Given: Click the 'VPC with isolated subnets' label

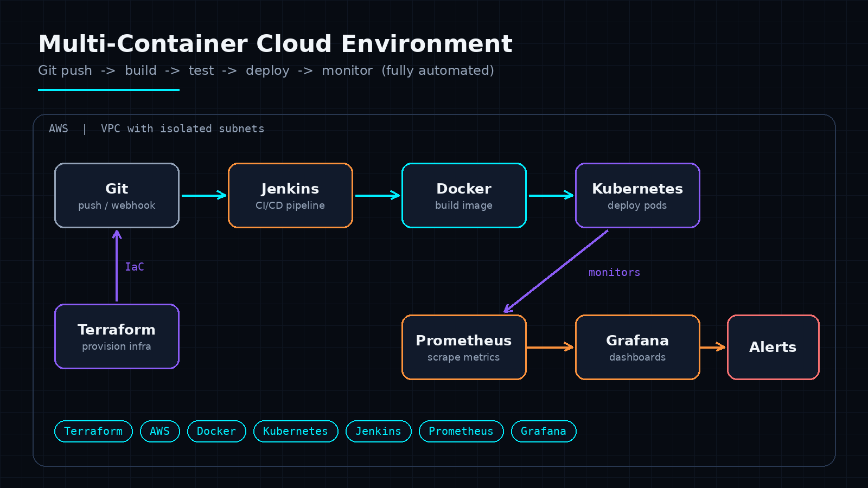Looking at the screenshot, I should (182, 129).
